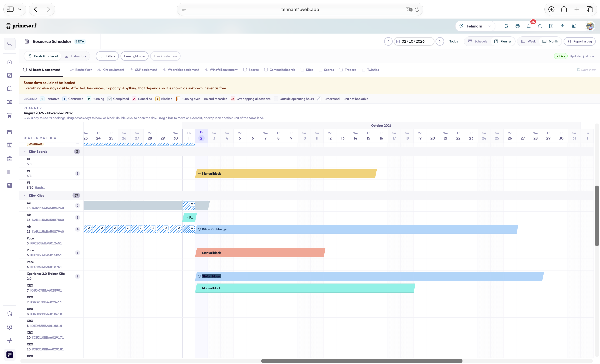Click the Report a bug button
This screenshot has width=600, height=364.
[579, 41]
